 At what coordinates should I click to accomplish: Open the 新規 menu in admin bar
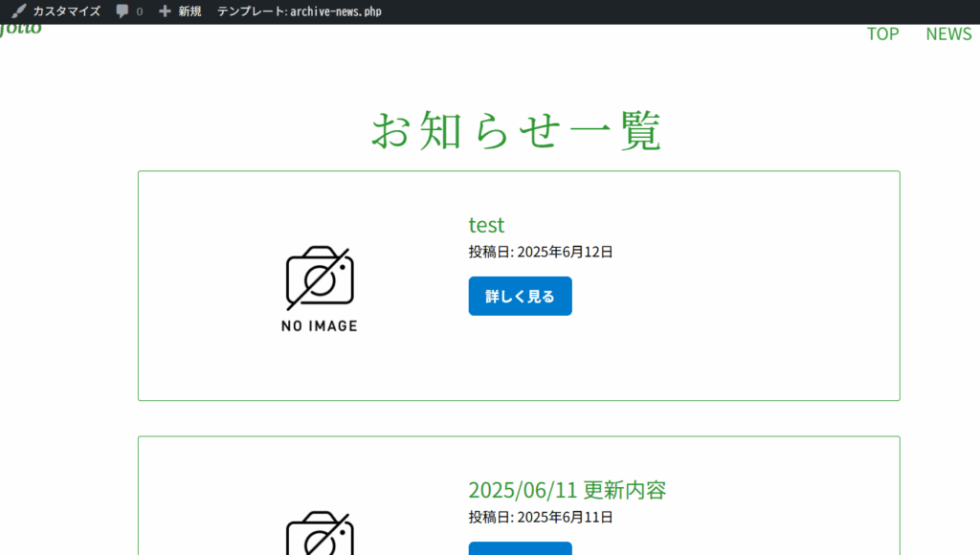[189, 11]
